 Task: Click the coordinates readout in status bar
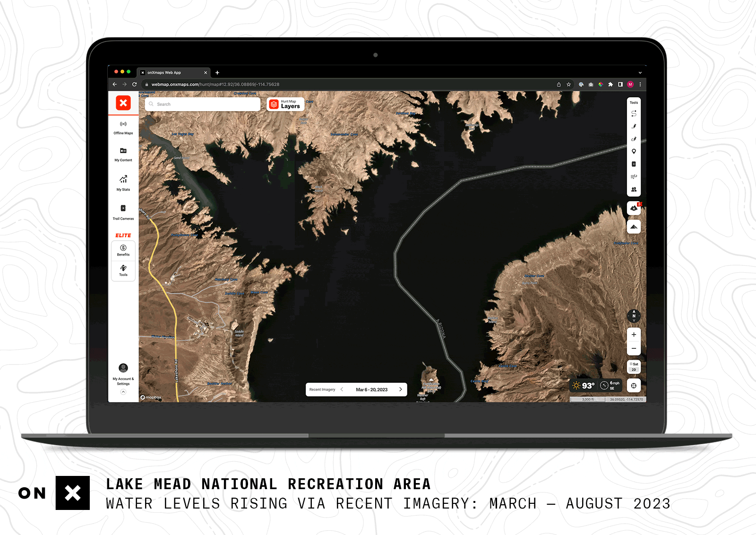point(626,400)
